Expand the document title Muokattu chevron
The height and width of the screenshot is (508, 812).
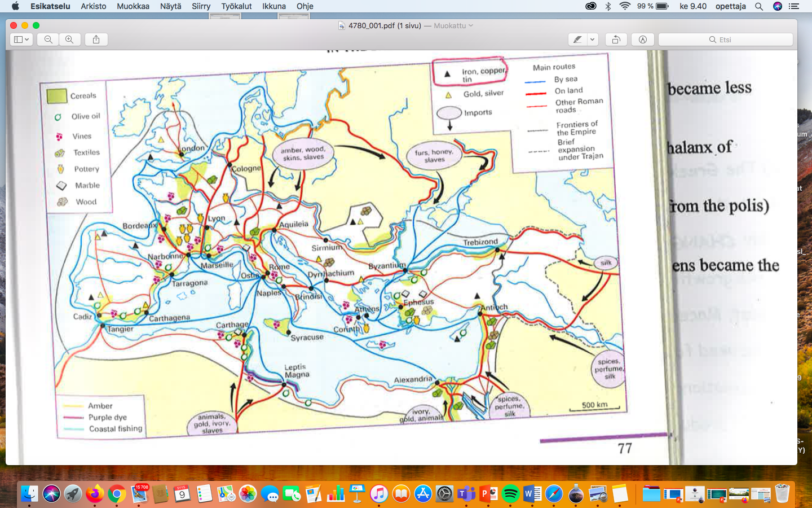click(x=471, y=25)
